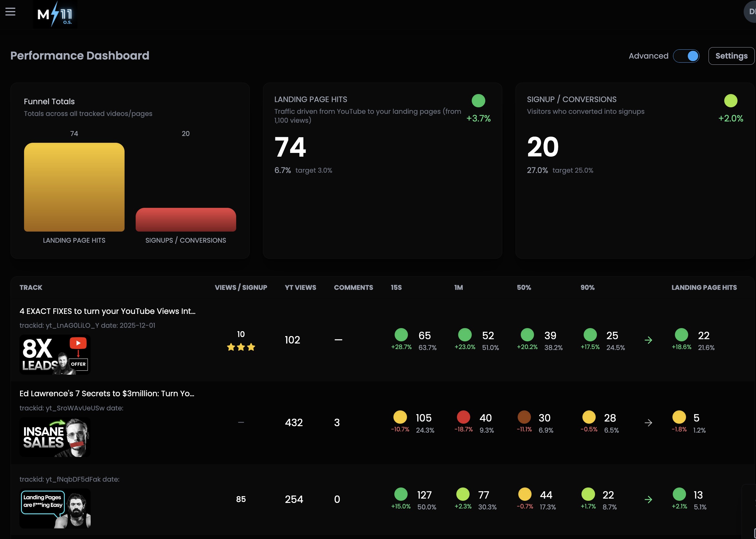Open the hamburger navigation menu

pyautogui.click(x=10, y=12)
